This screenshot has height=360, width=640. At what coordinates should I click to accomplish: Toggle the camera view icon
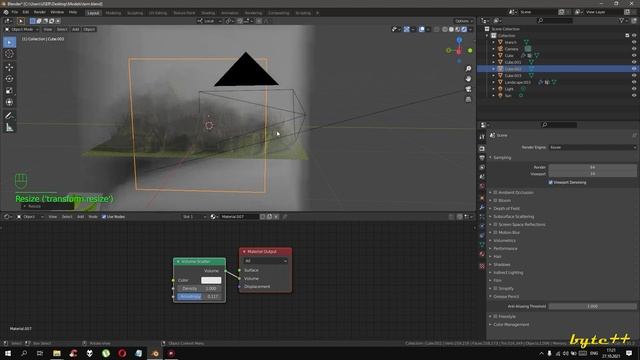coord(468,89)
